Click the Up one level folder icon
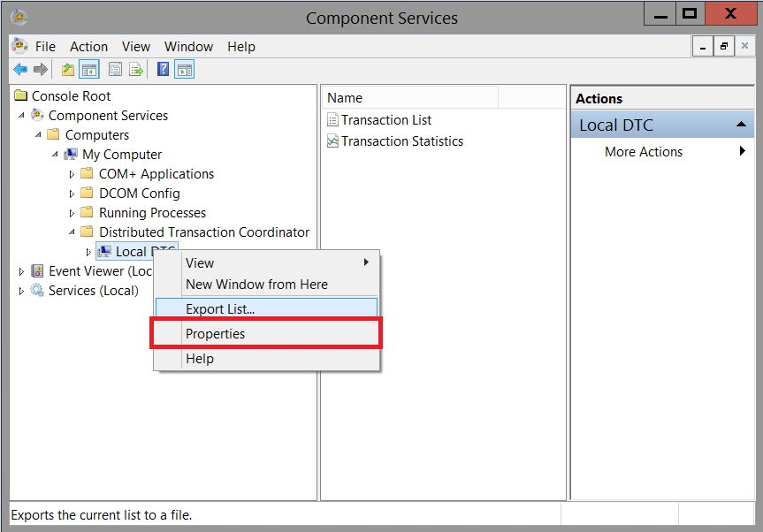Screen dimensions: 763x532 67,69
